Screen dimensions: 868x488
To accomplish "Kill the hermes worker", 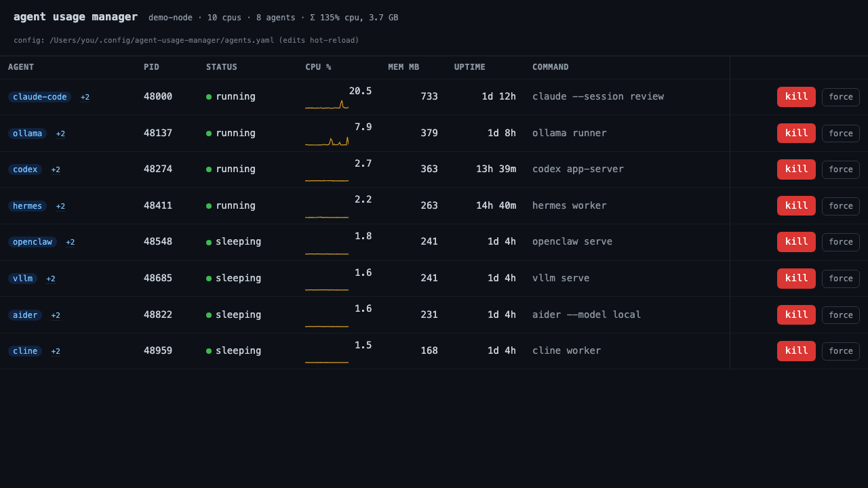I will click(796, 206).
